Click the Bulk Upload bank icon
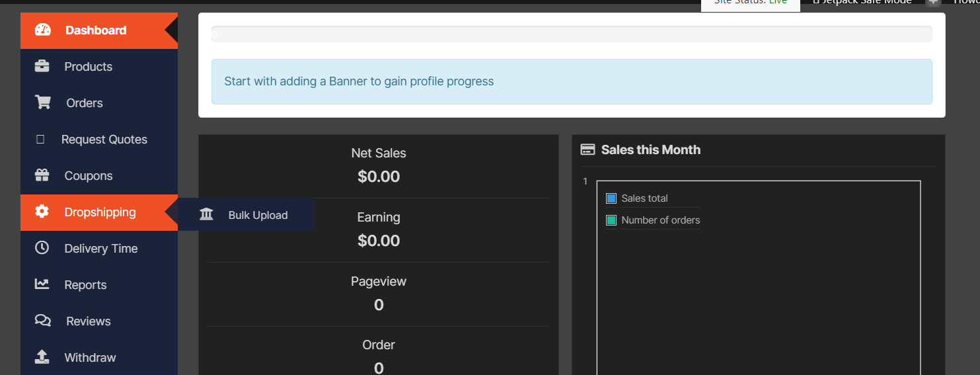The width and height of the screenshot is (980, 375). 206,214
